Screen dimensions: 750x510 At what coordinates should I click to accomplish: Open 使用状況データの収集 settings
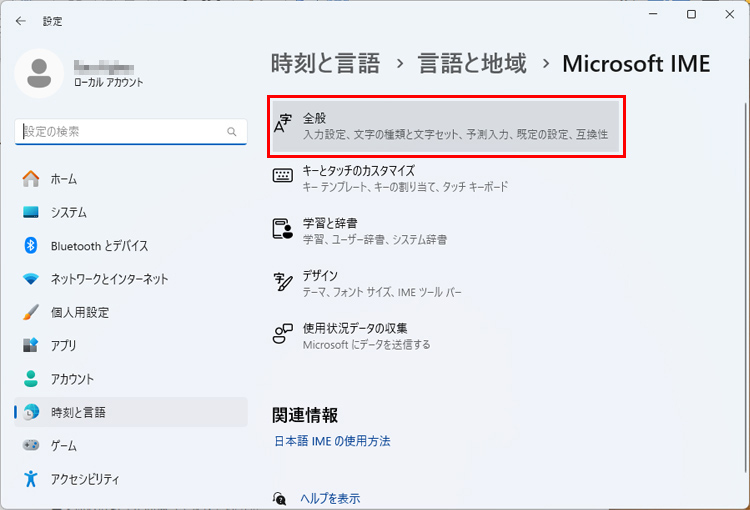point(446,336)
